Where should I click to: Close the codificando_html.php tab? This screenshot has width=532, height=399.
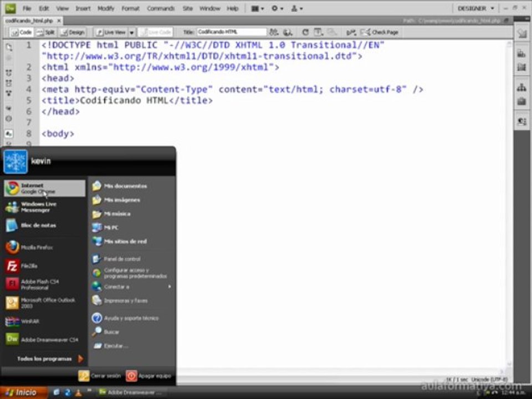(x=59, y=21)
